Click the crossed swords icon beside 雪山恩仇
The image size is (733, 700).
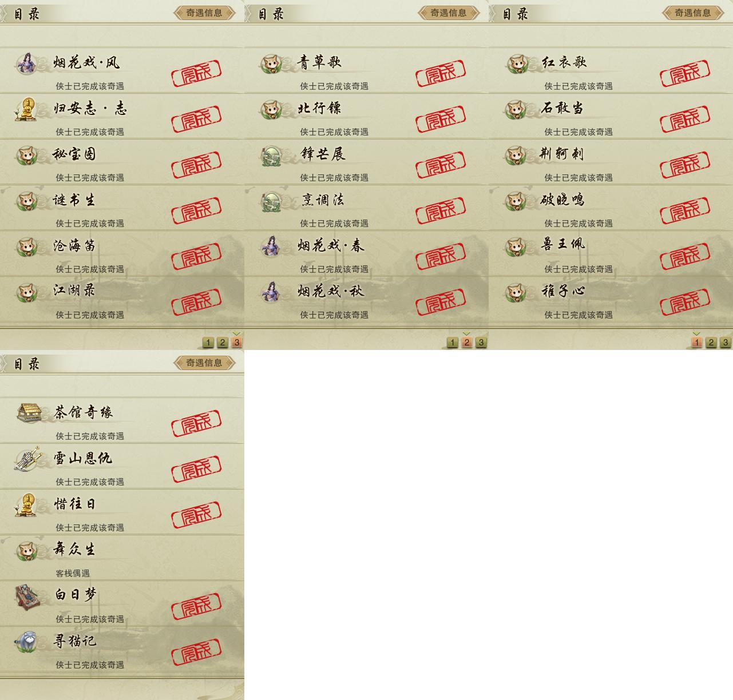pos(28,459)
